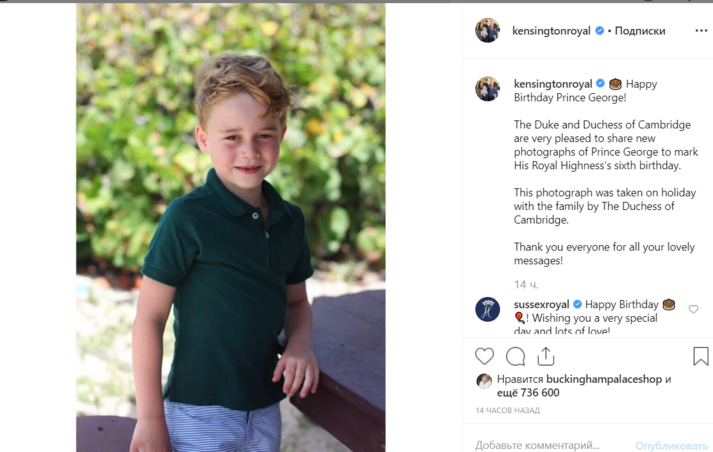Share the post via share icon

tap(545, 356)
